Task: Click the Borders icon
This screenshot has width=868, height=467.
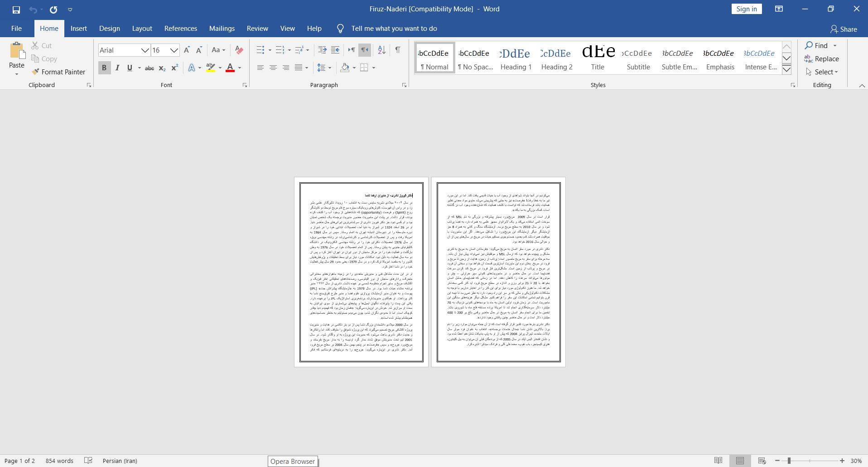Action: (364, 68)
